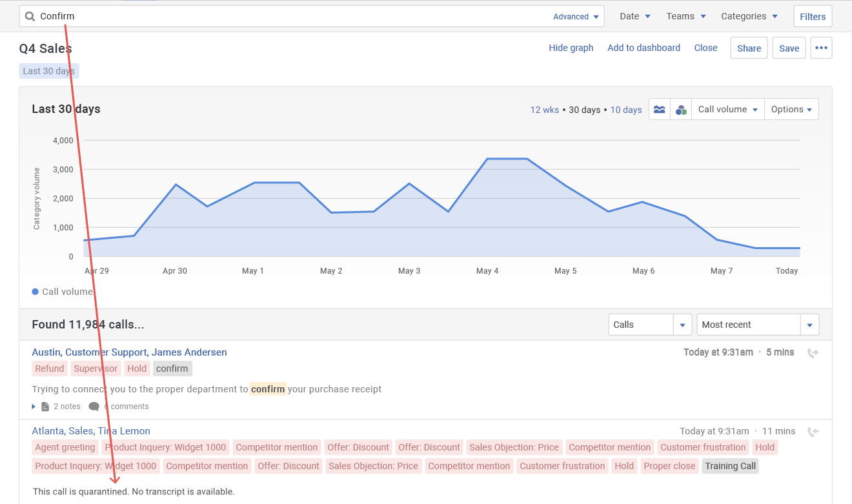Click call direction icon on Austin call

point(813,353)
